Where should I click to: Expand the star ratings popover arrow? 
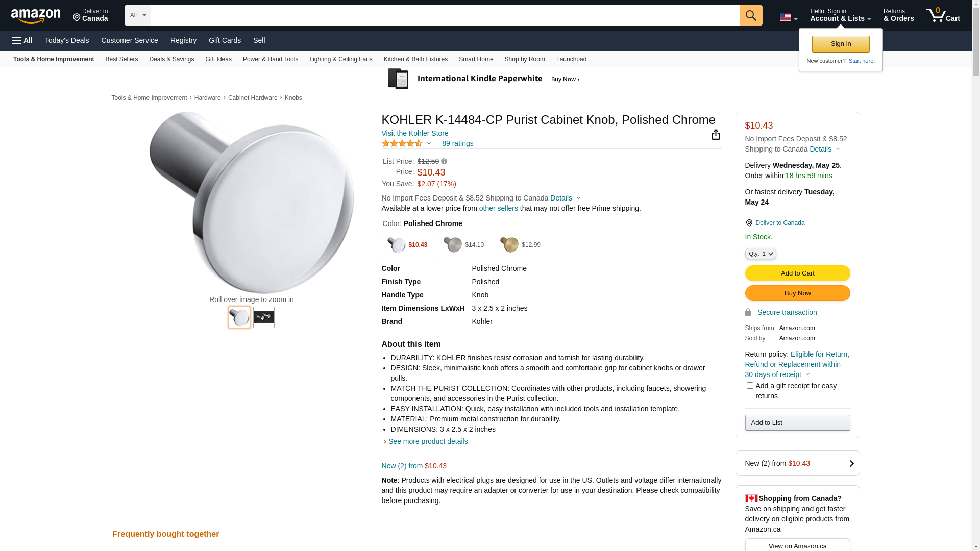tap(429, 143)
